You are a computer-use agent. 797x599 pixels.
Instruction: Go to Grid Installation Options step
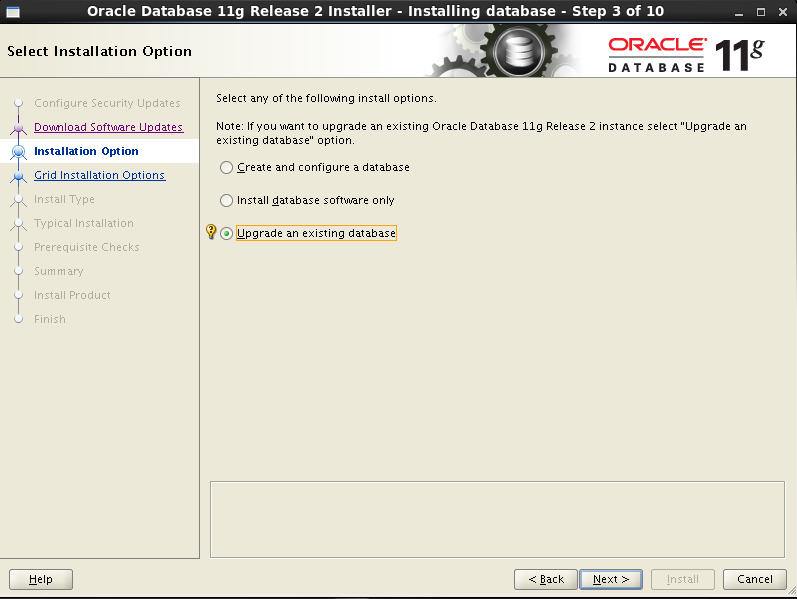(99, 175)
